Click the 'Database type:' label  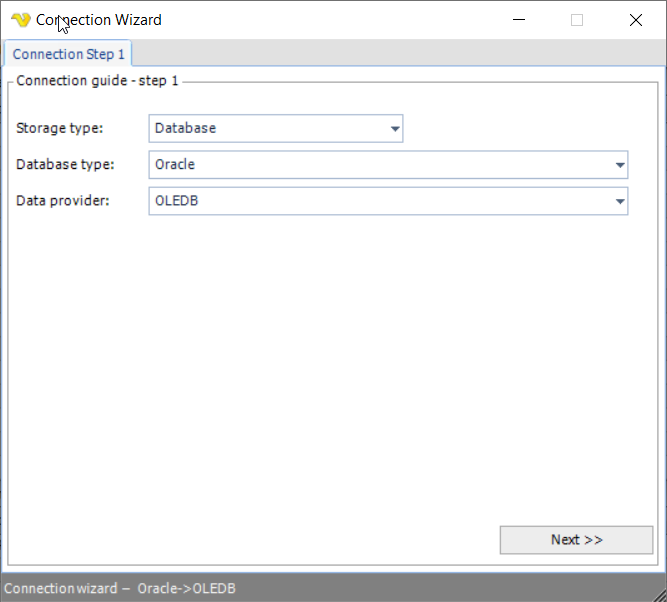tap(65, 164)
